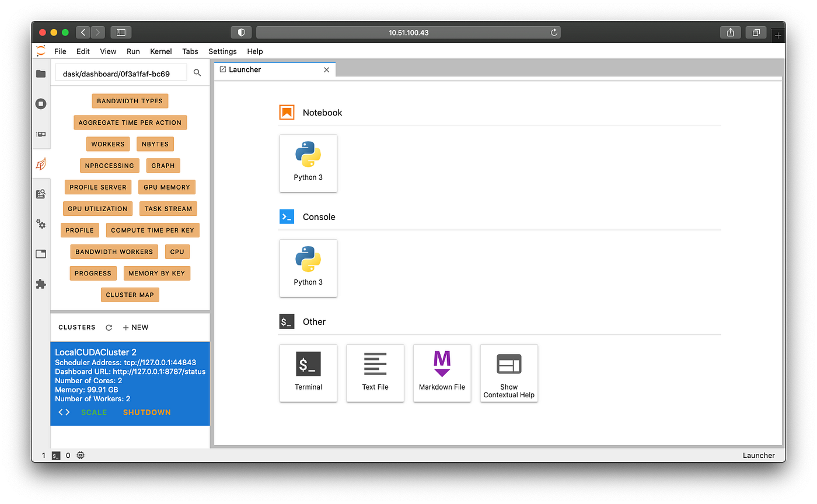This screenshot has width=817, height=504.
Task: Open the file browser sidebar
Action: click(x=41, y=73)
